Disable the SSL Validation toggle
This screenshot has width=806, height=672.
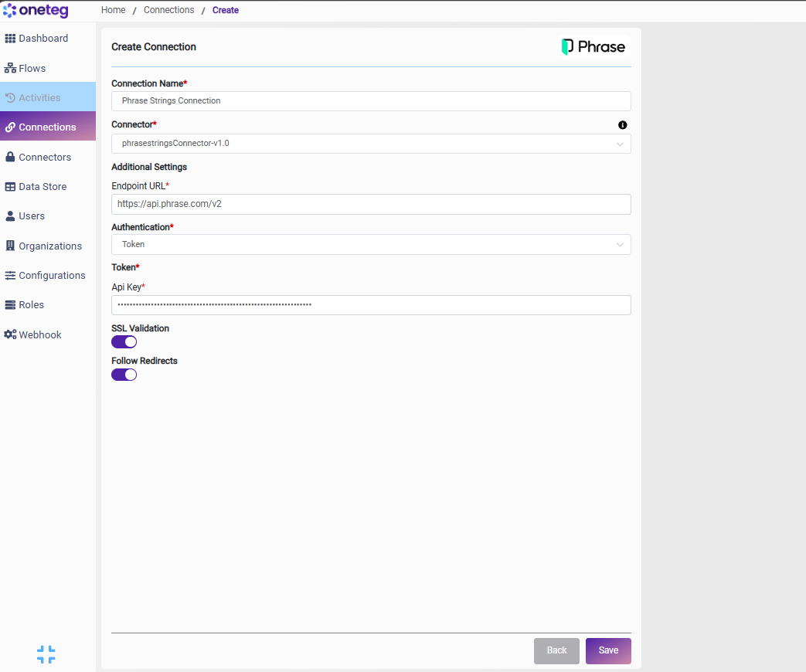(x=124, y=341)
